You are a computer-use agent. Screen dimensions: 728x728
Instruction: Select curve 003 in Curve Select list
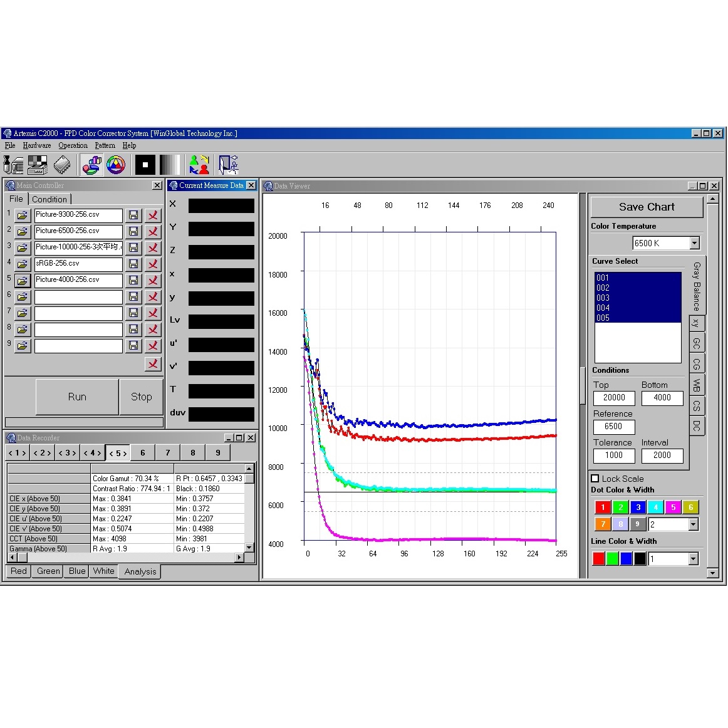[637, 298]
